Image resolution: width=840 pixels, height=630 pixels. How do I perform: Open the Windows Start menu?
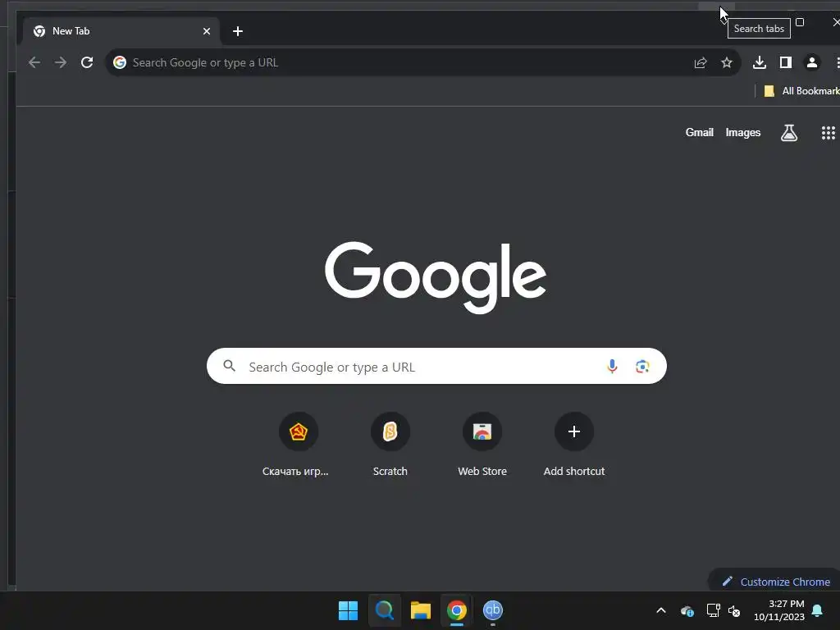pos(348,610)
